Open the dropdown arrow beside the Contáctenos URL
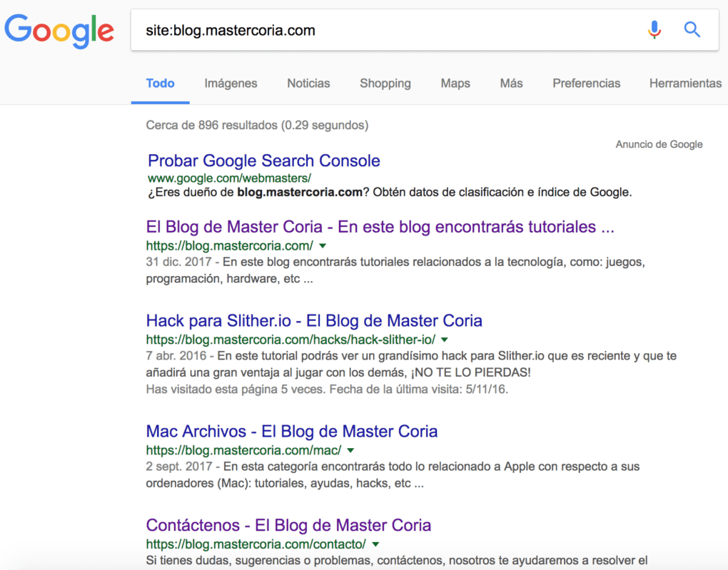Viewport: 728px width, 570px height. click(x=375, y=544)
